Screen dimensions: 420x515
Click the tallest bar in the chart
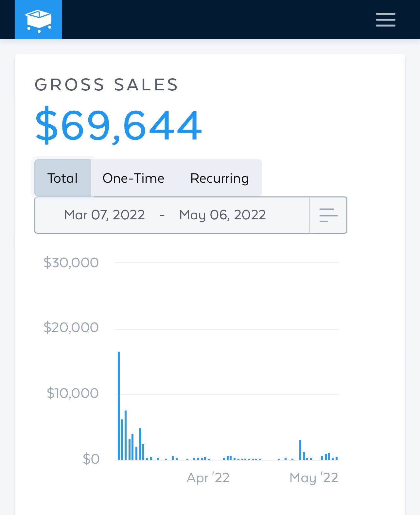pyautogui.click(x=119, y=405)
